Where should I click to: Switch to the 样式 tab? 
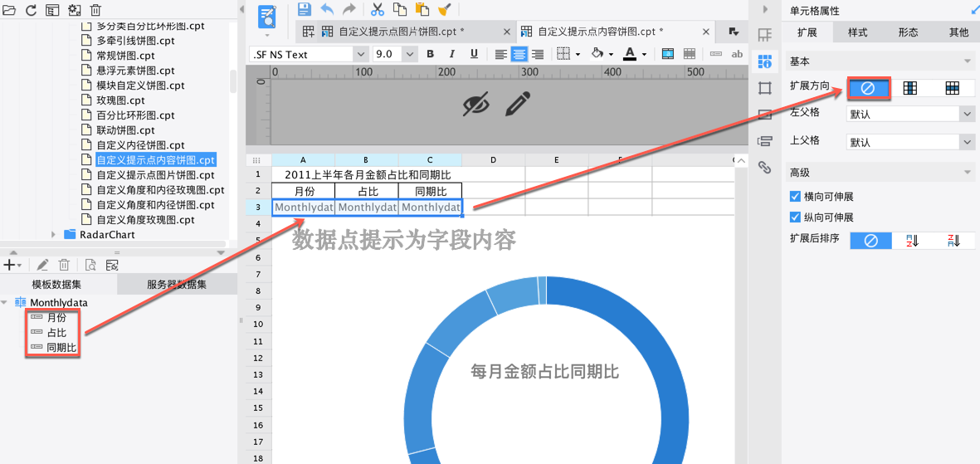[x=857, y=32]
